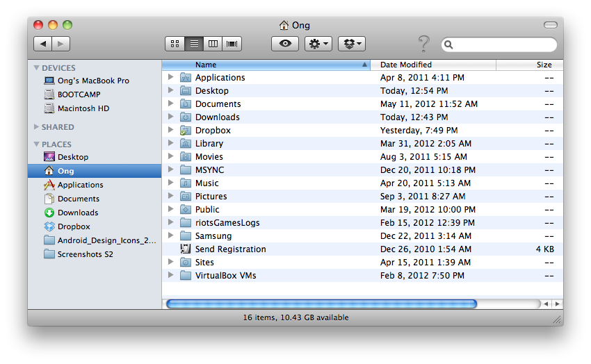
Task: Select the Applications folder icon in list
Action: point(186,78)
